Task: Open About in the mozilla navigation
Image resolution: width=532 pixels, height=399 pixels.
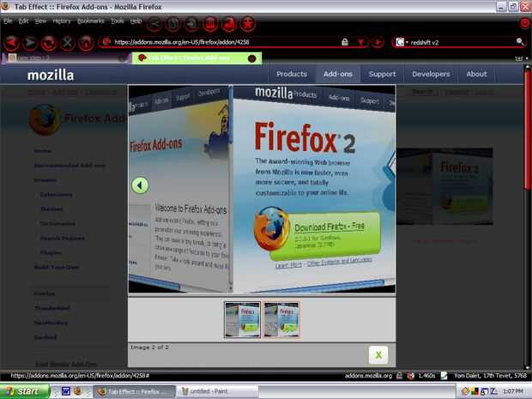Action: pyautogui.click(x=476, y=74)
